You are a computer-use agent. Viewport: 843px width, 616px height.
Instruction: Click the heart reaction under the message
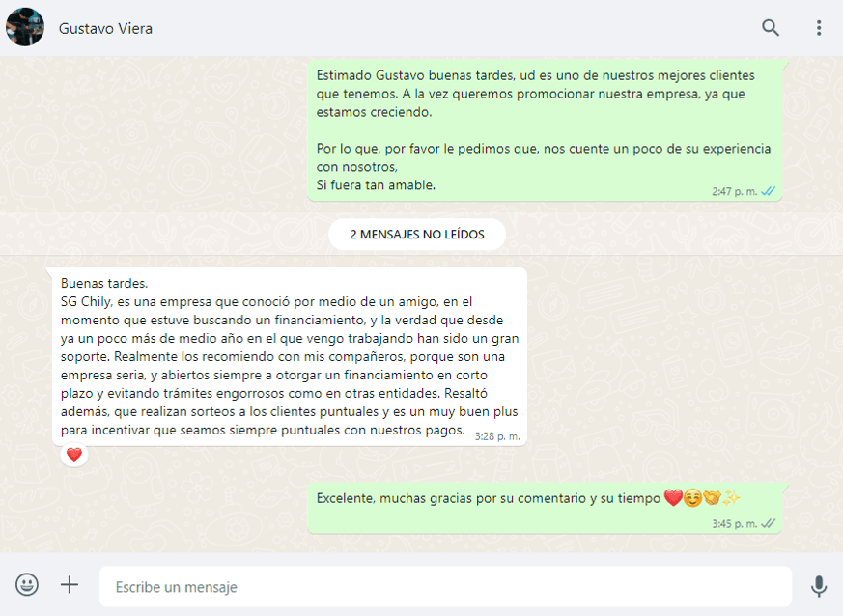click(x=74, y=455)
